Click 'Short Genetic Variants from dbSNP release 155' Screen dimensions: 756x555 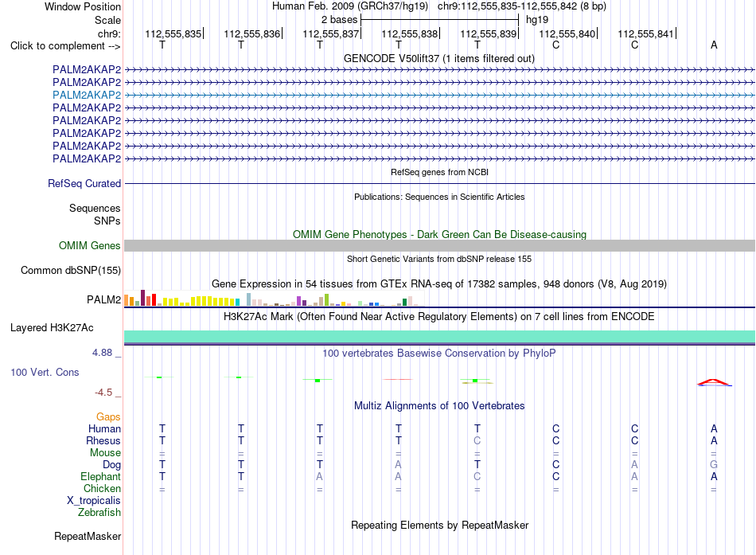[x=439, y=259]
